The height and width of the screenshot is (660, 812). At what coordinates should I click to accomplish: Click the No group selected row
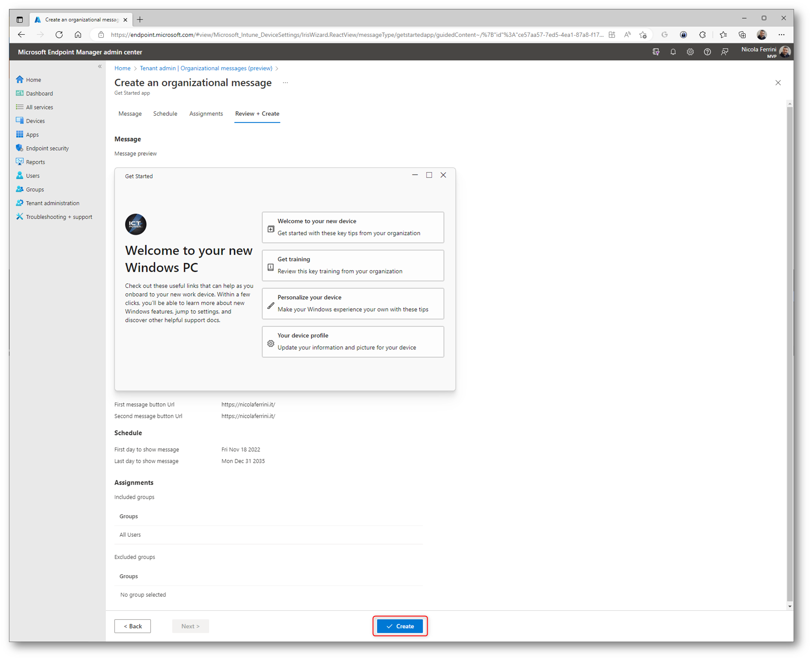[269, 595]
